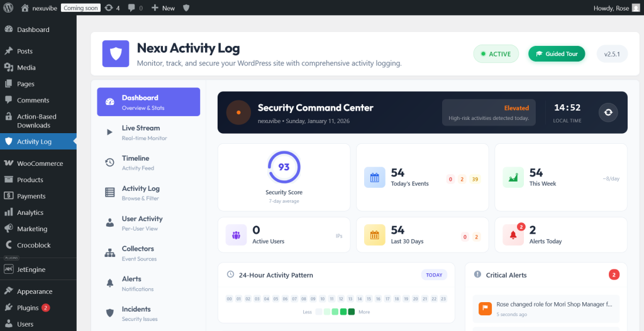Click the clock icon beside 24-Hour Activity Pattern

pyautogui.click(x=230, y=274)
